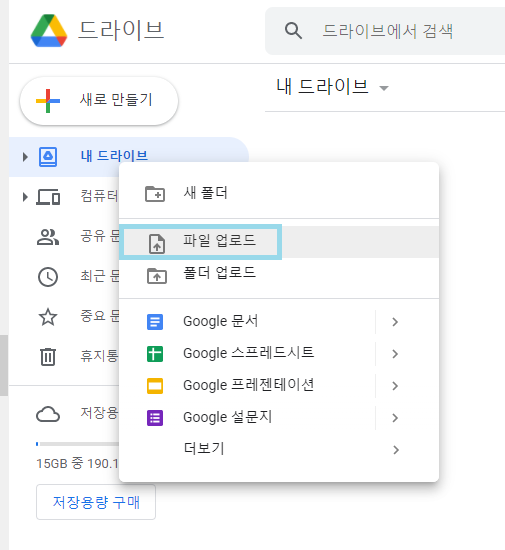The width and height of the screenshot is (505, 550).
Task: Click the colorful plus icon
Action: coord(48,101)
